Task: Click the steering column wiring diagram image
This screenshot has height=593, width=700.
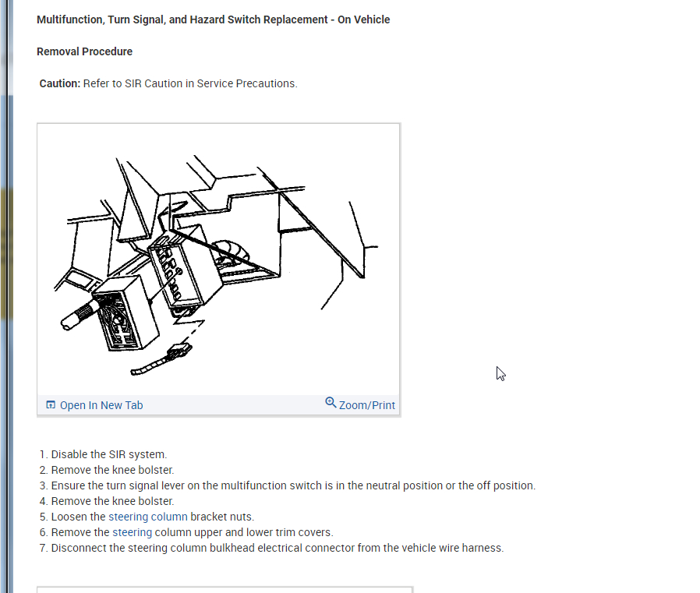Action: tap(218, 260)
